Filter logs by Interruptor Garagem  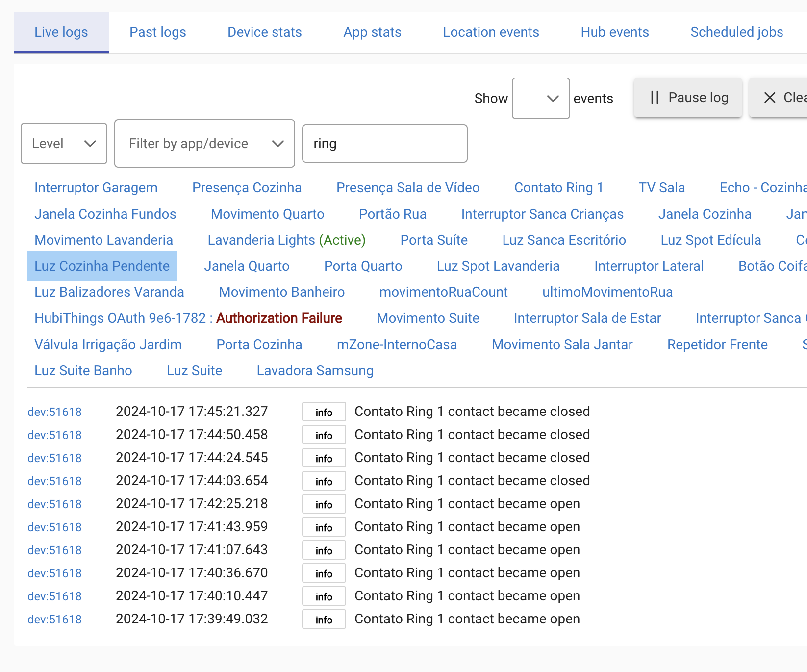[x=96, y=188]
